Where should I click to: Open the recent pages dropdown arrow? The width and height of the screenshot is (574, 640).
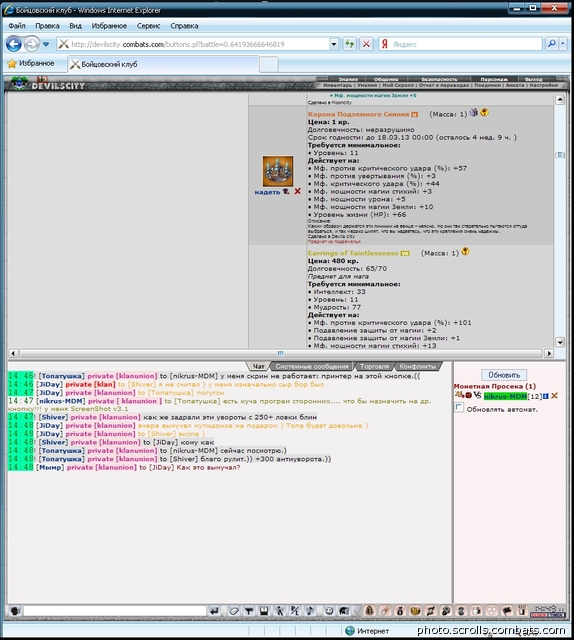pos(46,44)
